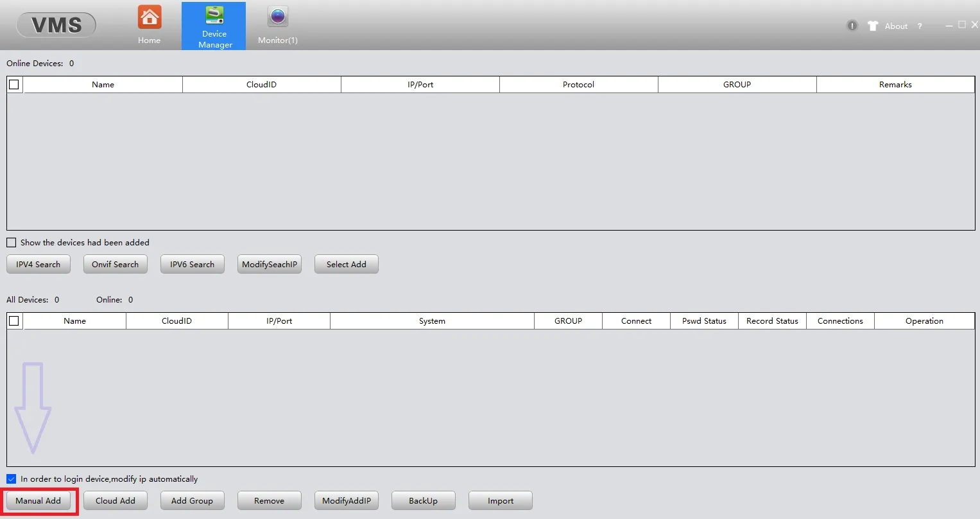Start an Onvif Search

115,265
